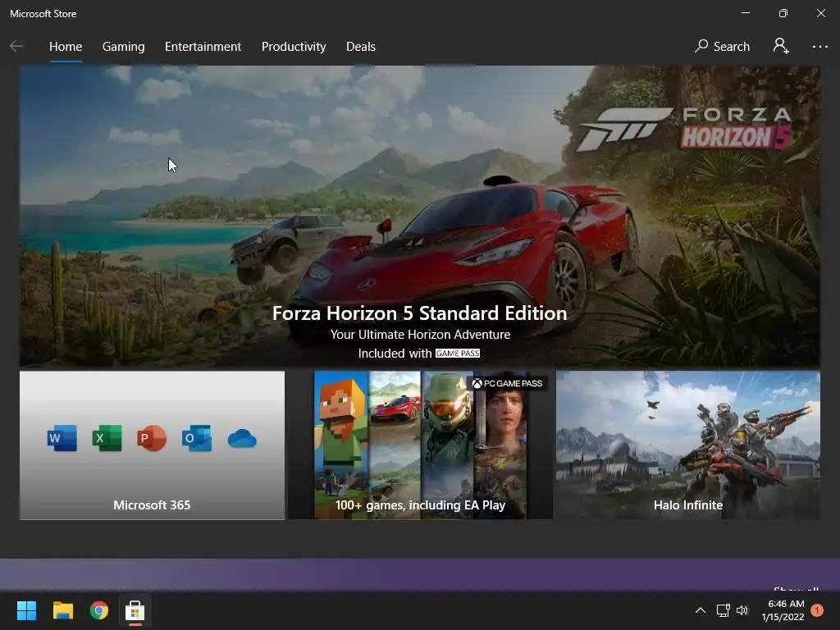Click the sign-in account icon
Image resolution: width=840 pixels, height=630 pixels.
coord(781,46)
